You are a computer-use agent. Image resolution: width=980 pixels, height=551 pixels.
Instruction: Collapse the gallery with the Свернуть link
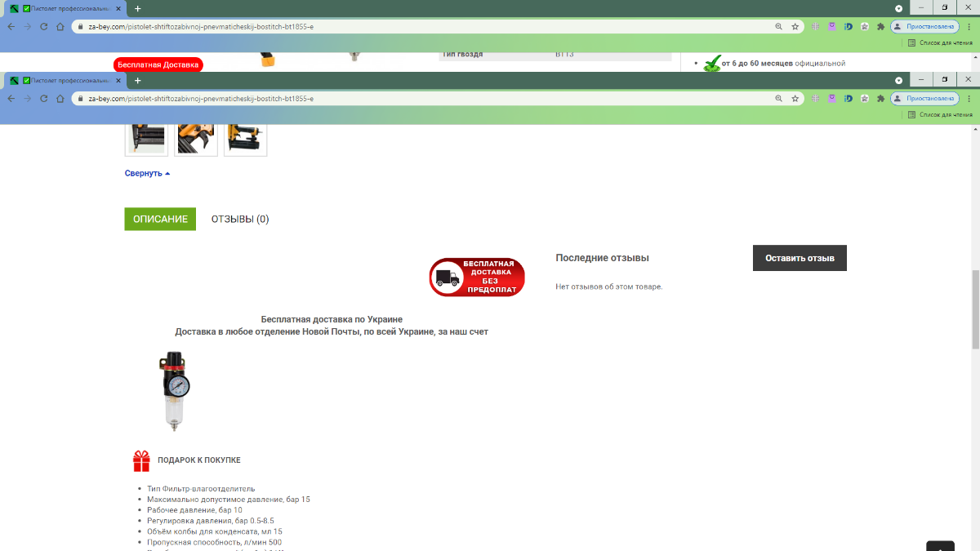(147, 173)
